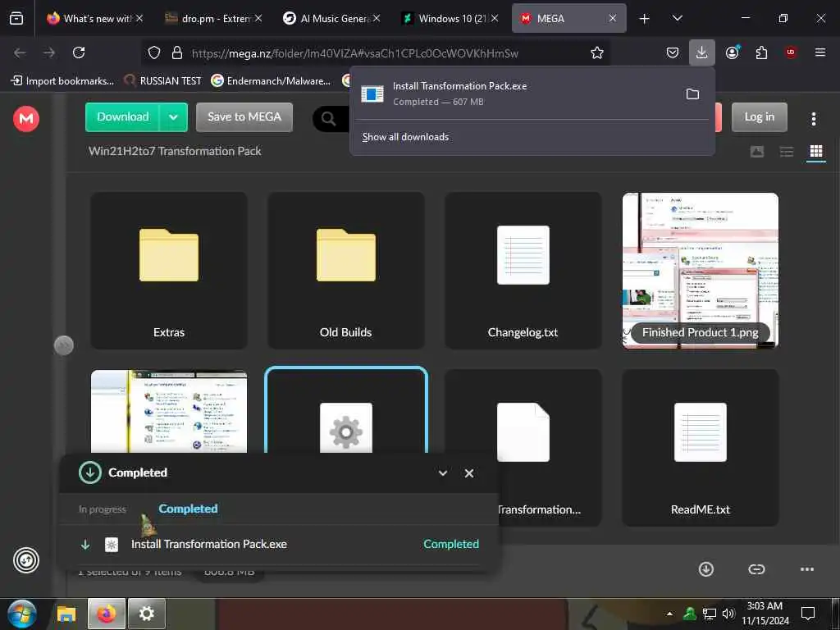Viewport: 840px width, 630px height.
Task: Open the Extras folder
Action: (x=169, y=271)
